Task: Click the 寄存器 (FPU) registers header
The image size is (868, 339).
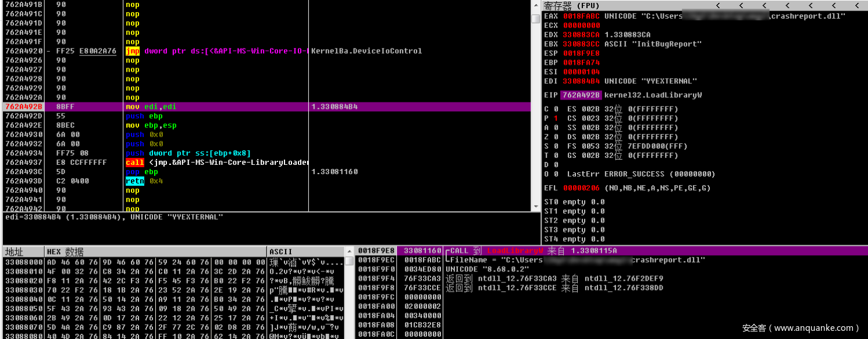Action: (571, 6)
